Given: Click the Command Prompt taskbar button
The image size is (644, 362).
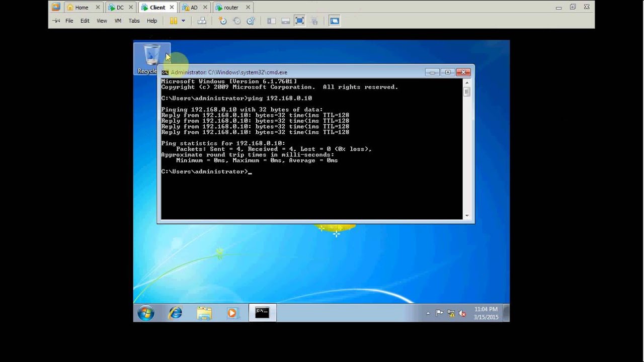Looking at the screenshot, I should point(262,313).
